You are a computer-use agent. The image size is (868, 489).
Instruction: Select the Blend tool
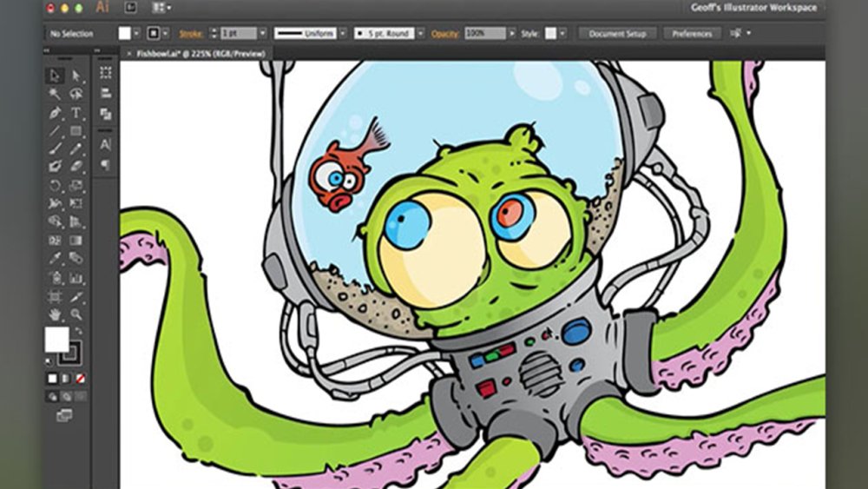pos(76,258)
